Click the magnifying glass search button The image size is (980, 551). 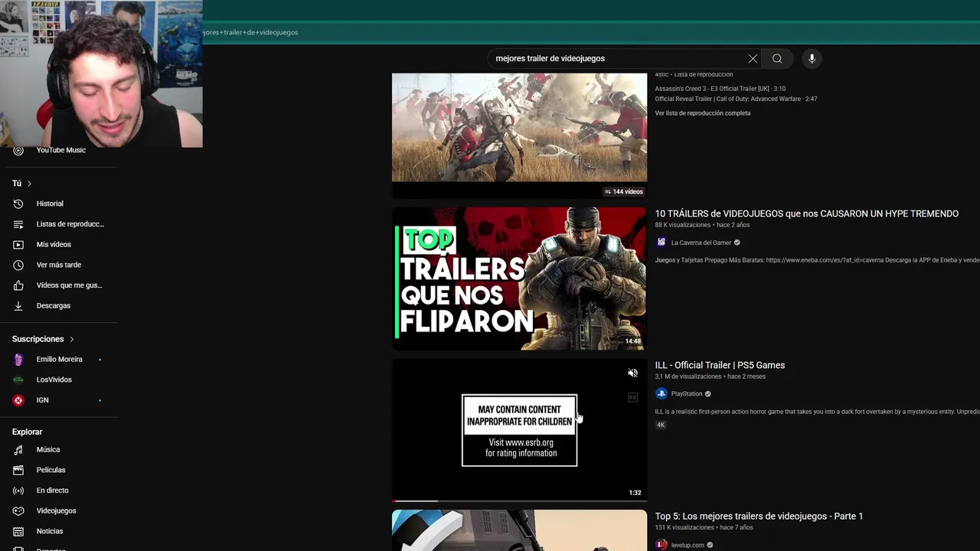pos(777,59)
